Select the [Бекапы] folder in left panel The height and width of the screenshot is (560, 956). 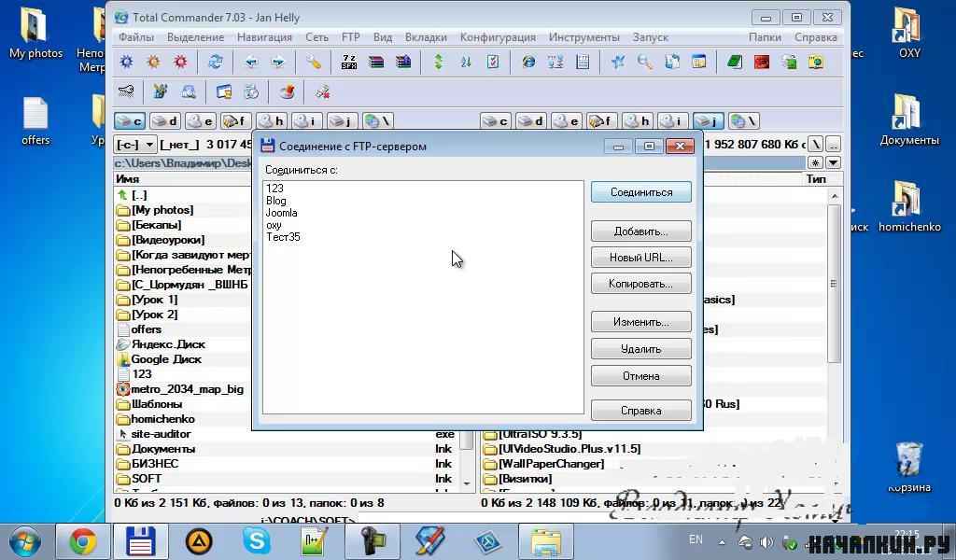coord(156,225)
